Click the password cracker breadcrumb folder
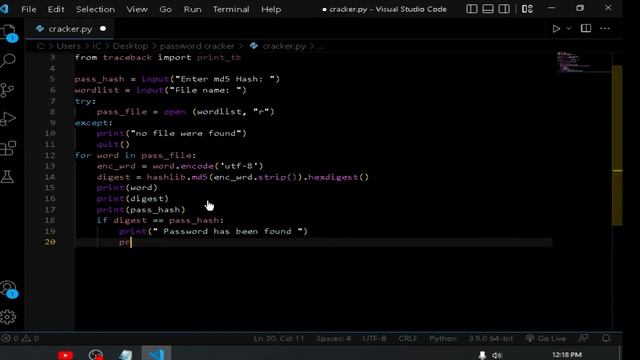Screen dimensions: 640x360 tap(197, 46)
